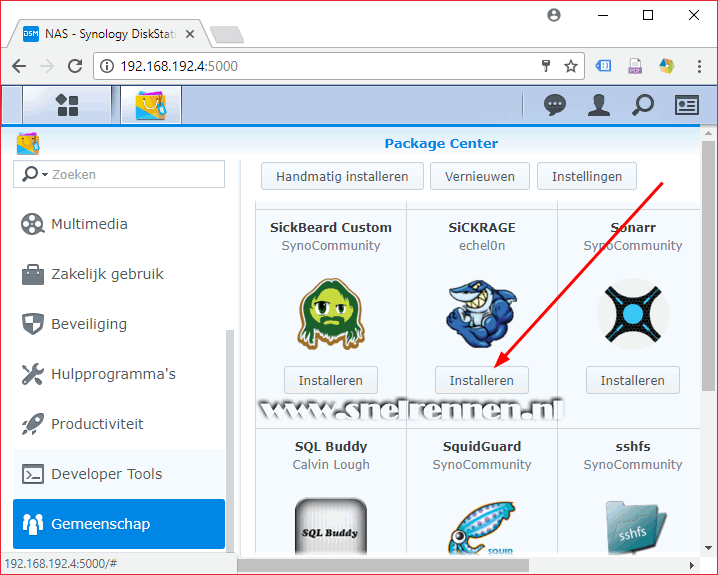Select Multimedia category
Screen dimensions: 718x575
119,224
